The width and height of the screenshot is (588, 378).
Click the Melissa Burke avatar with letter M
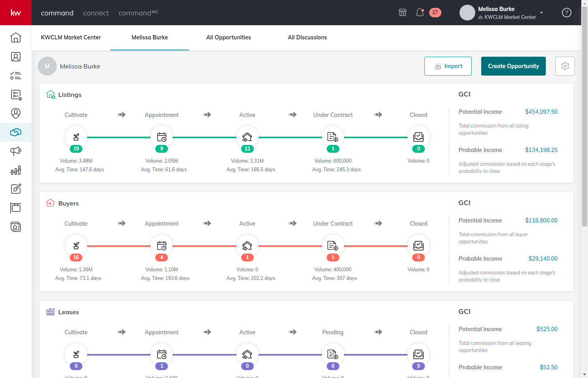point(47,66)
